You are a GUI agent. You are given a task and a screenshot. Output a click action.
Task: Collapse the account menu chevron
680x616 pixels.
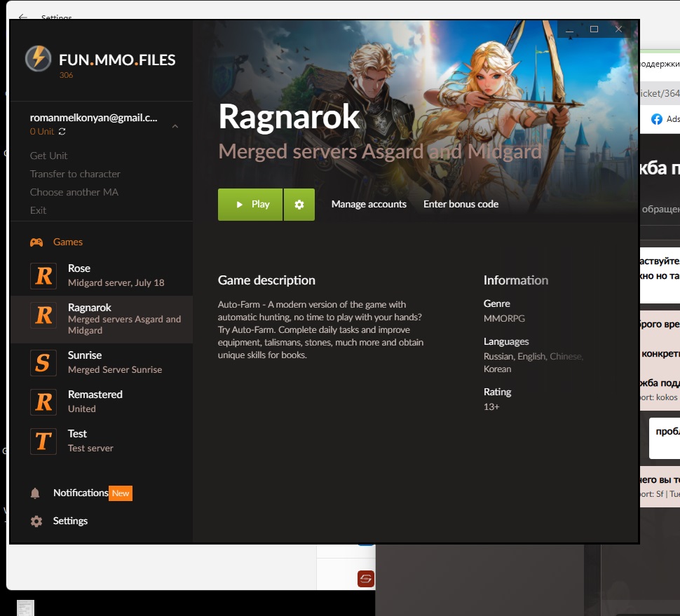coord(175,126)
